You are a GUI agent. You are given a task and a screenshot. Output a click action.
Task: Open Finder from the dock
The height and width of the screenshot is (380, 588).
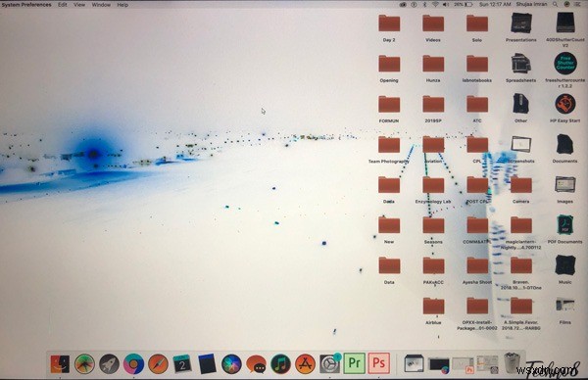coord(60,363)
